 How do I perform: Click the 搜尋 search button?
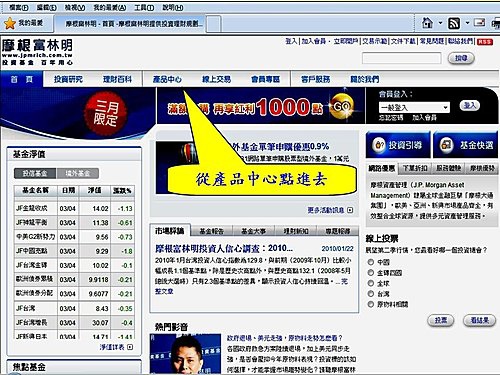coord(461,58)
